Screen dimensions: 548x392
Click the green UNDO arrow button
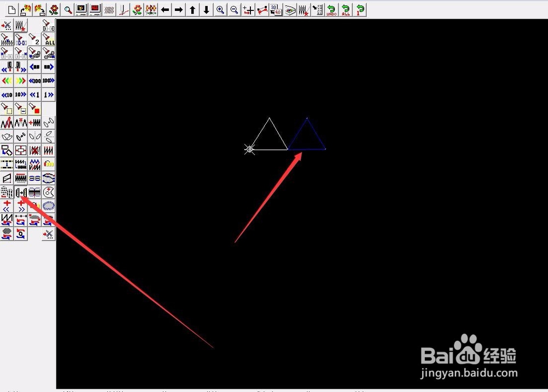[332, 10]
